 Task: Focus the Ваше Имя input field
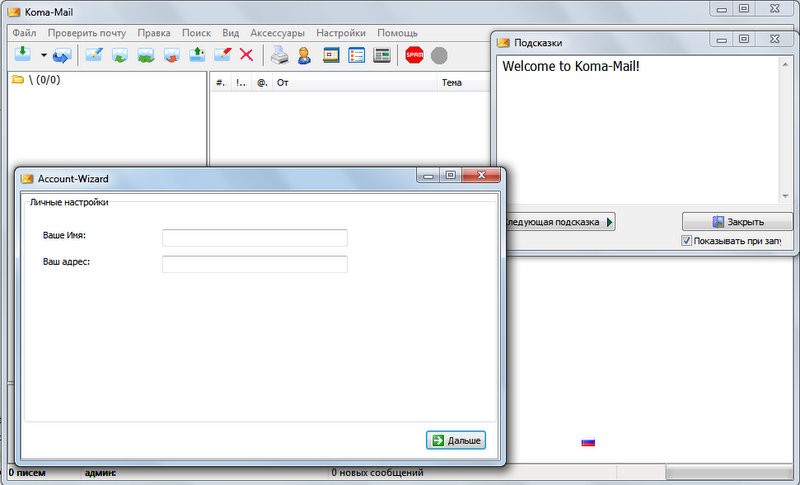pos(255,238)
